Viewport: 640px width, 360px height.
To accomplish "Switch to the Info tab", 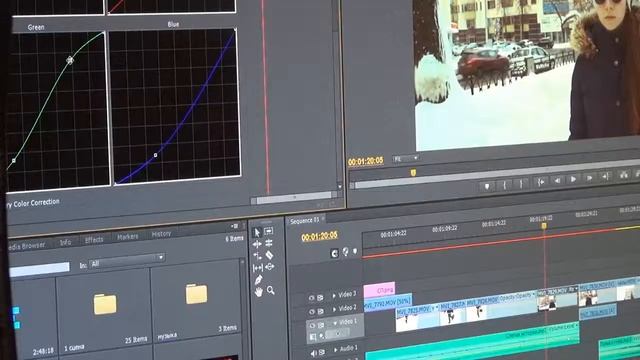I will click(65, 242).
